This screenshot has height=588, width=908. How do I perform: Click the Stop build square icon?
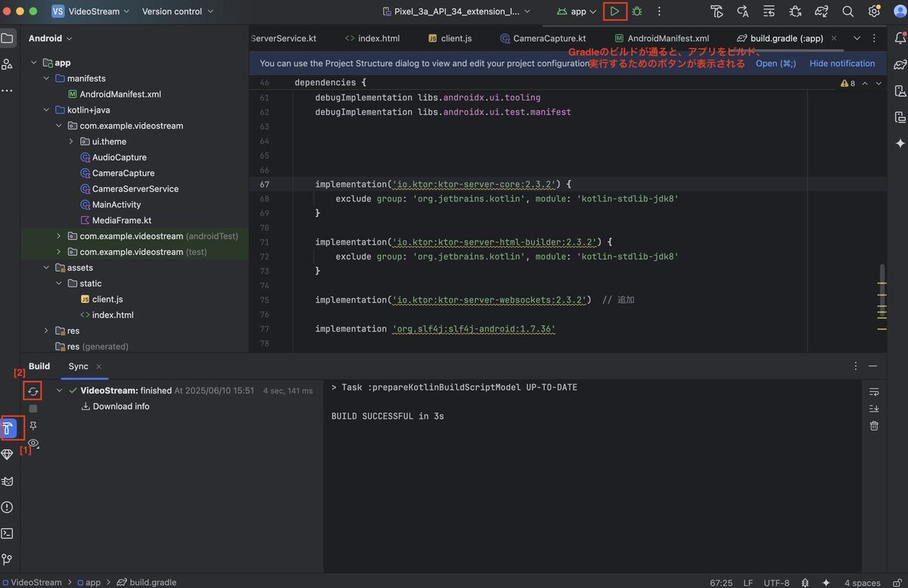point(33,409)
